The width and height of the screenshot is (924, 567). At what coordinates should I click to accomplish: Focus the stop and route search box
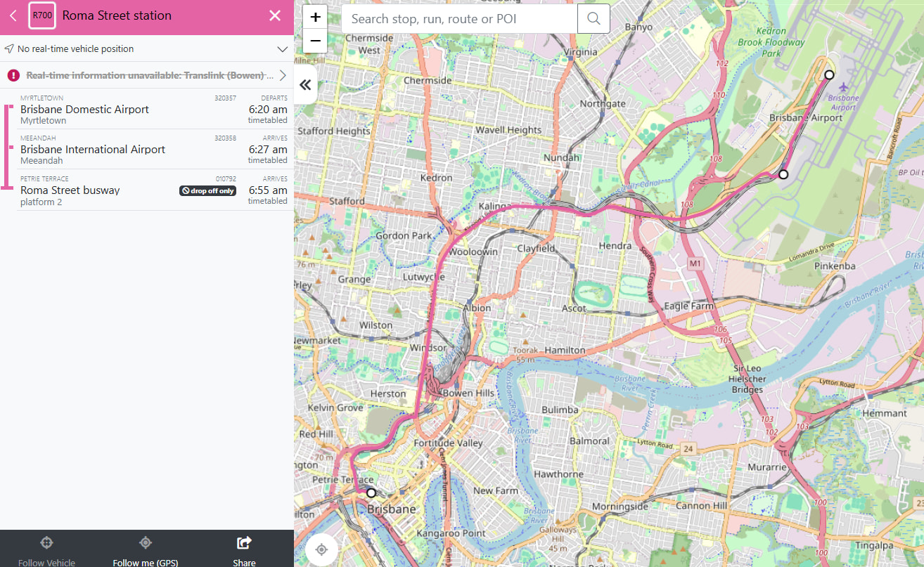click(459, 19)
